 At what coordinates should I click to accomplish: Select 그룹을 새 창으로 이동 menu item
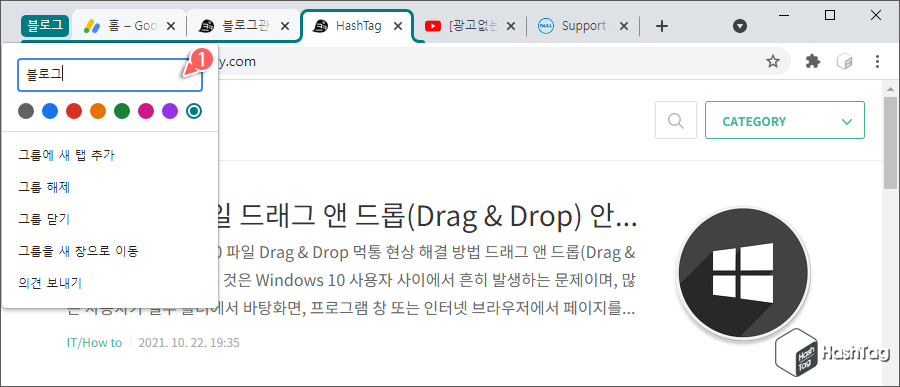tap(110, 251)
